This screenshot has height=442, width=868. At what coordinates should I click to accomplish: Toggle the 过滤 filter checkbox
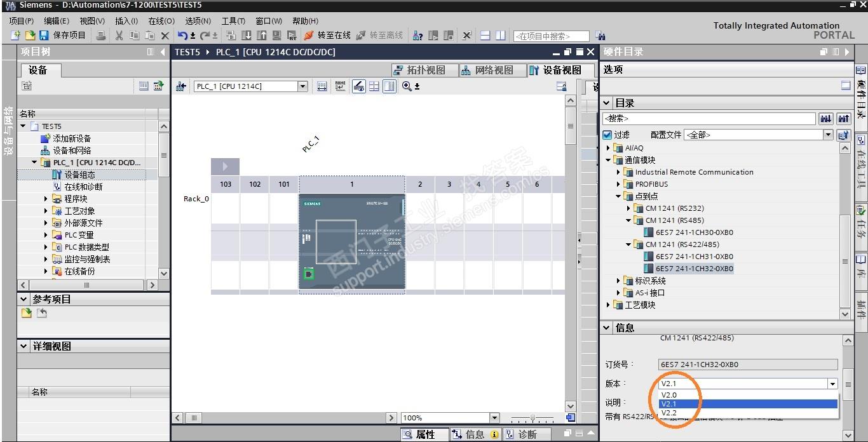607,135
